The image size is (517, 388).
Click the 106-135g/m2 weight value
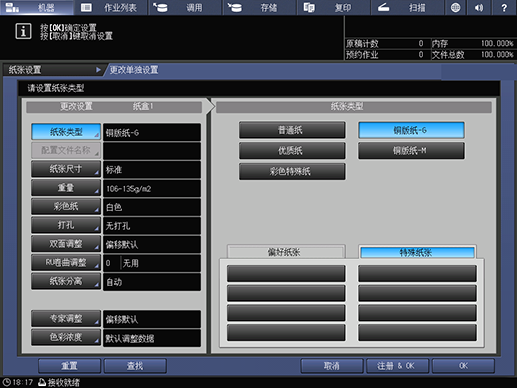(x=152, y=189)
